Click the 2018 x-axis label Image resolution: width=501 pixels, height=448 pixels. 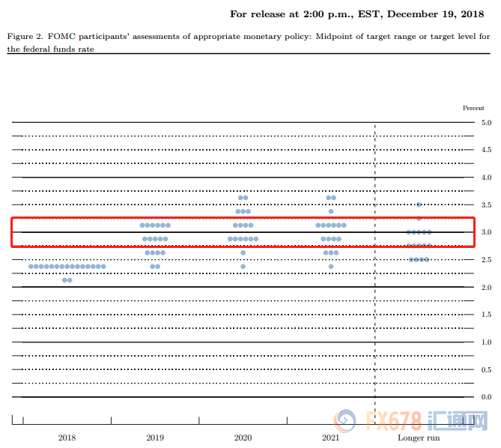pos(67,438)
